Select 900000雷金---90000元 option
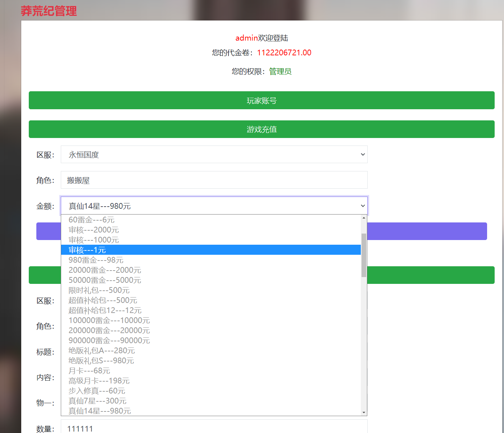 tap(109, 340)
